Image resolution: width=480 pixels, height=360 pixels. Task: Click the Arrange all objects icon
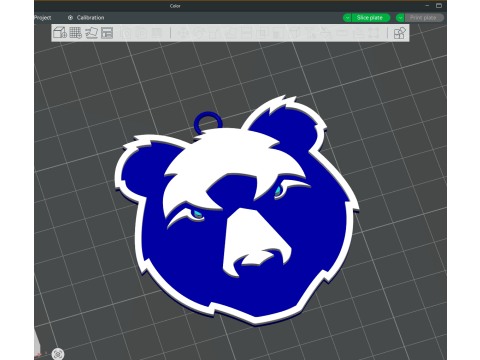[x=107, y=33]
